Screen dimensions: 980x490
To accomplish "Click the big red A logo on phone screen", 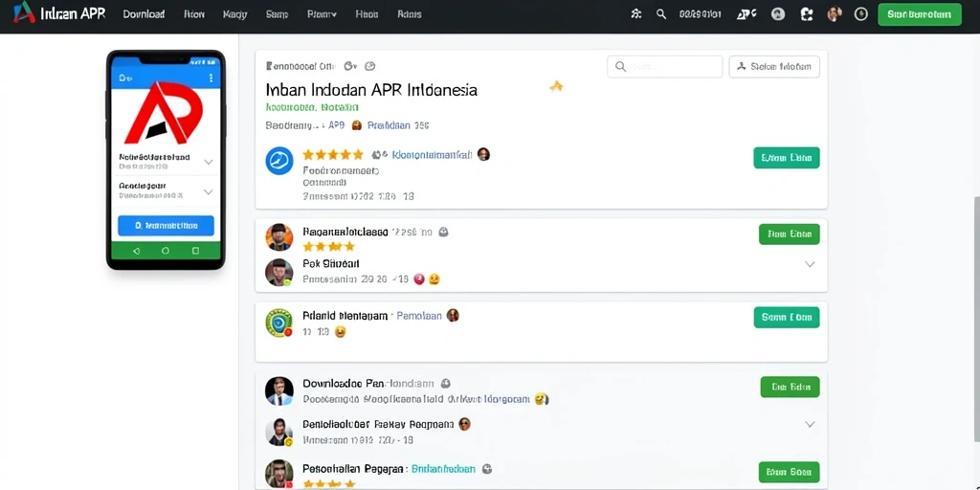I will click(x=164, y=115).
